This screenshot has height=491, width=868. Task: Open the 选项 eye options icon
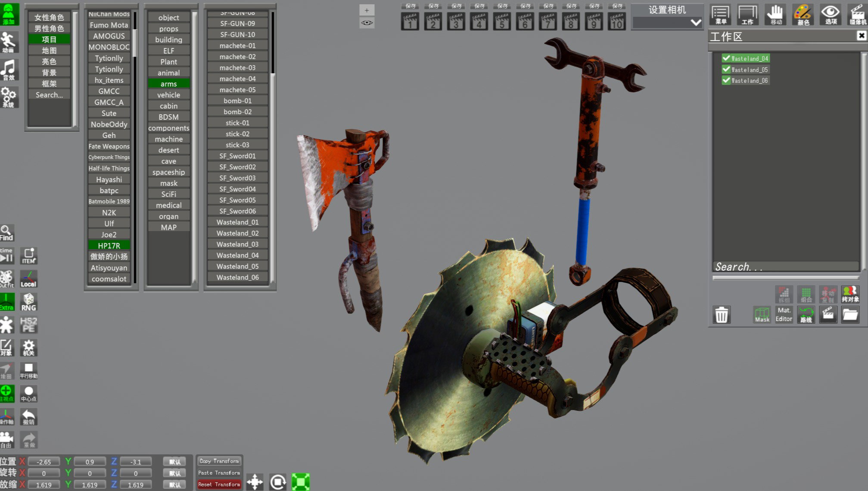tap(831, 14)
